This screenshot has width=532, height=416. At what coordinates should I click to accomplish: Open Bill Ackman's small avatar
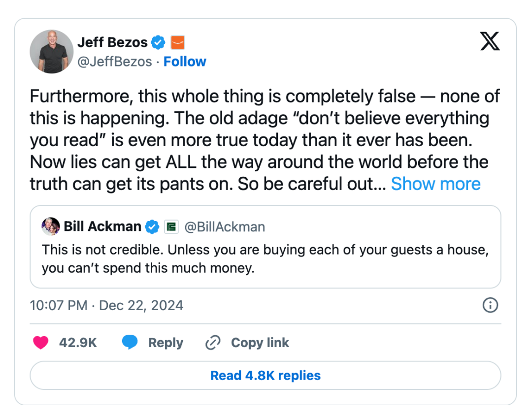click(51, 226)
